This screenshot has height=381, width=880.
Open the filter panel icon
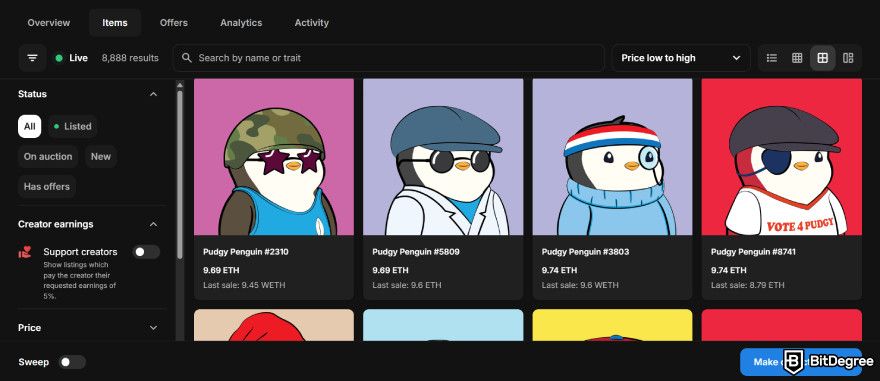[33, 58]
